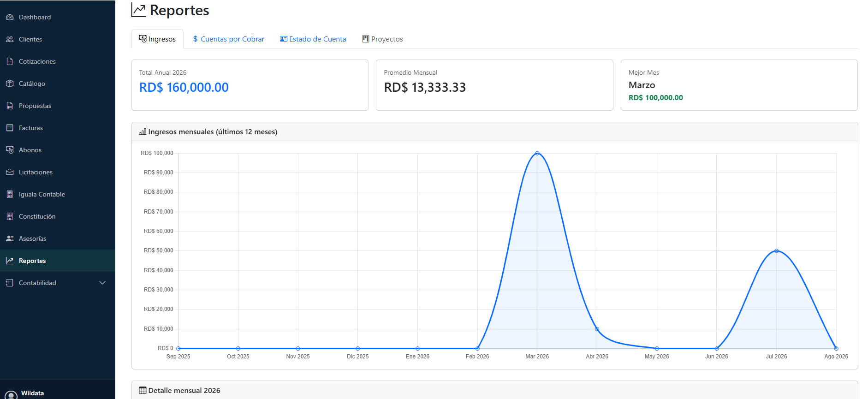Open the Iguala Contable calculator icon
Screen dimensions: 868x399
[10, 194]
